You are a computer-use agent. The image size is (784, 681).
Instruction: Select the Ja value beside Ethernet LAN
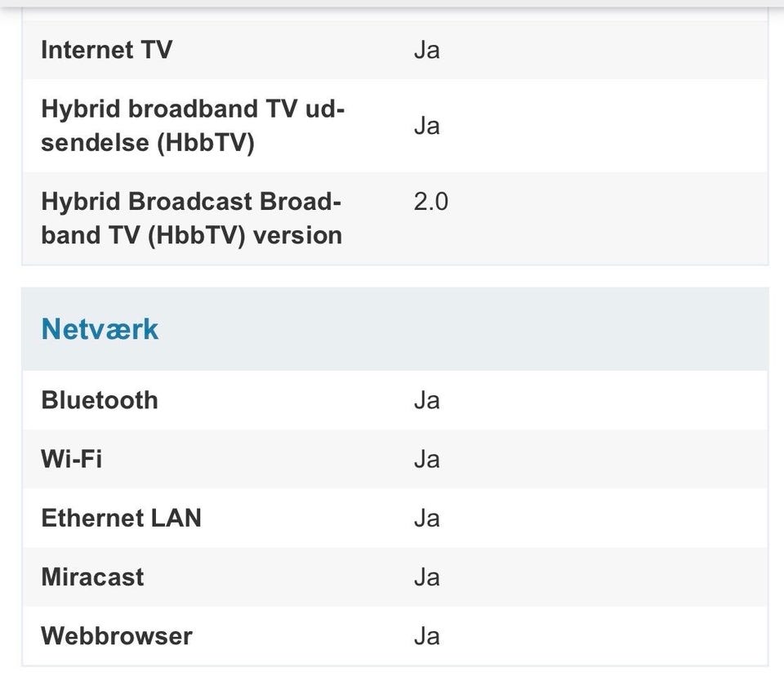(x=426, y=518)
